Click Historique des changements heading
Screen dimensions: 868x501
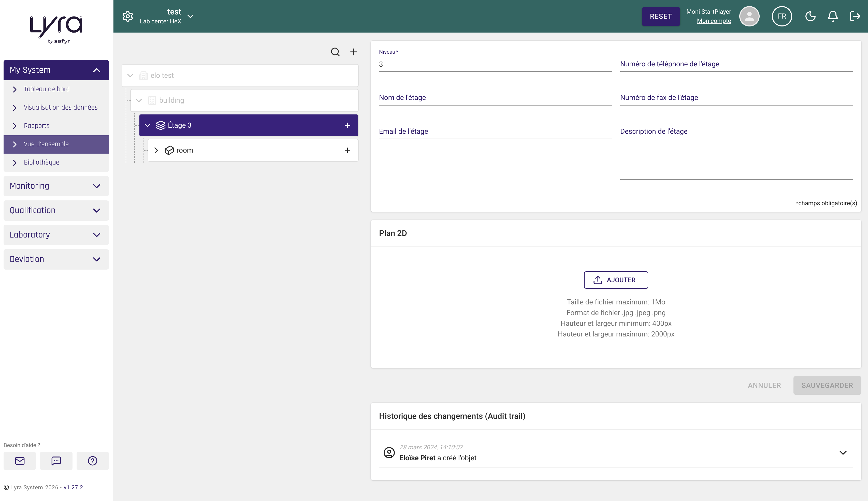tap(452, 416)
